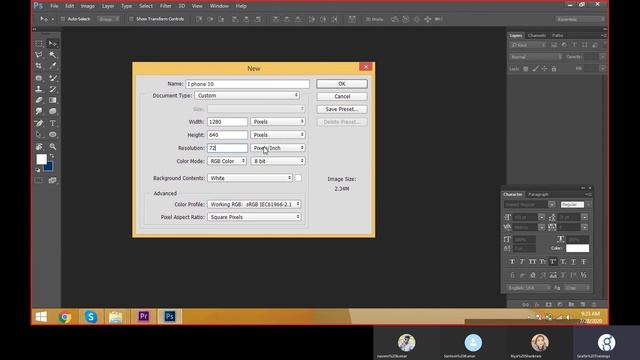Open the 8 bit depth dropdown
This screenshot has width=640, height=360.
click(278, 161)
